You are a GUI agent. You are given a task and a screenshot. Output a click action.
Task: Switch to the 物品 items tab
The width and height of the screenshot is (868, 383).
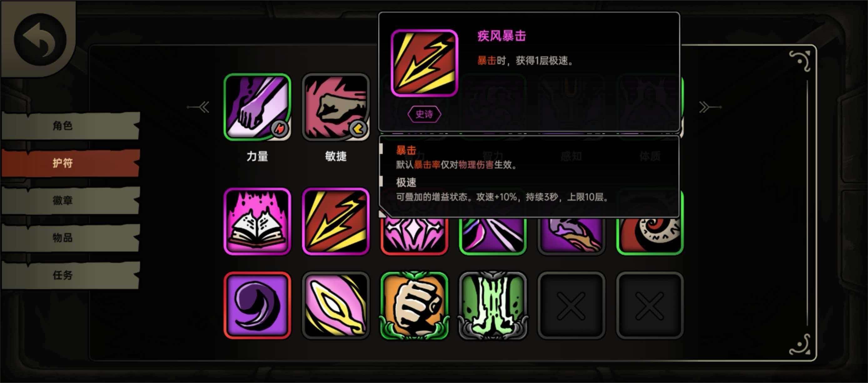70,238
